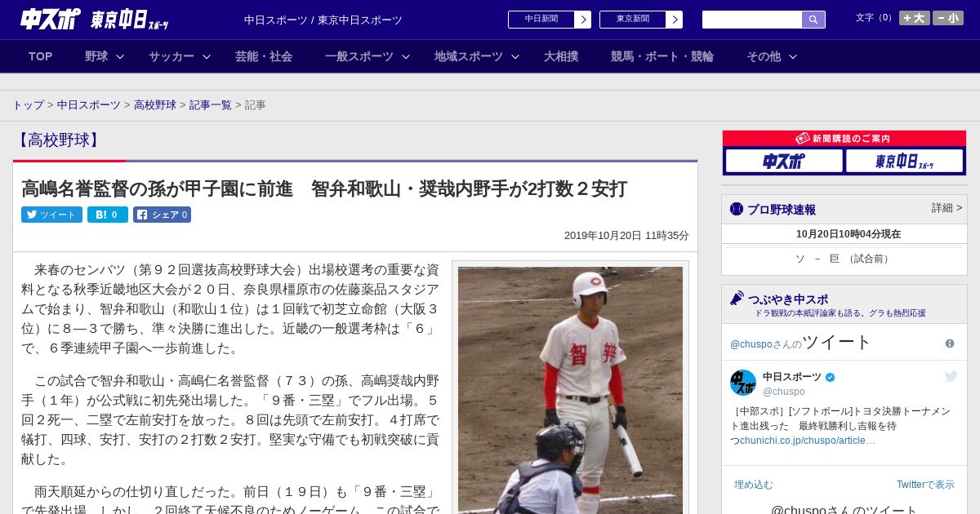Click the 高校野球 breadcrumb link
This screenshot has width=980, height=514.
coord(155,105)
